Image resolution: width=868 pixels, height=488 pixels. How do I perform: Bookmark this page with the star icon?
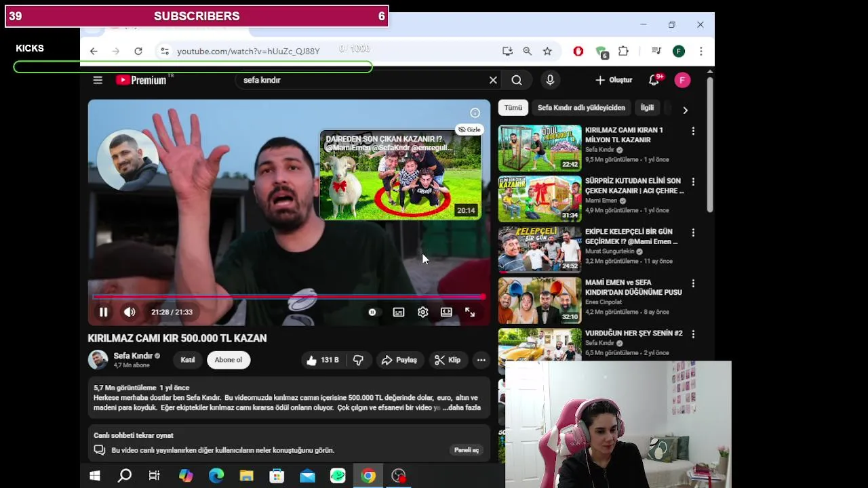point(547,52)
